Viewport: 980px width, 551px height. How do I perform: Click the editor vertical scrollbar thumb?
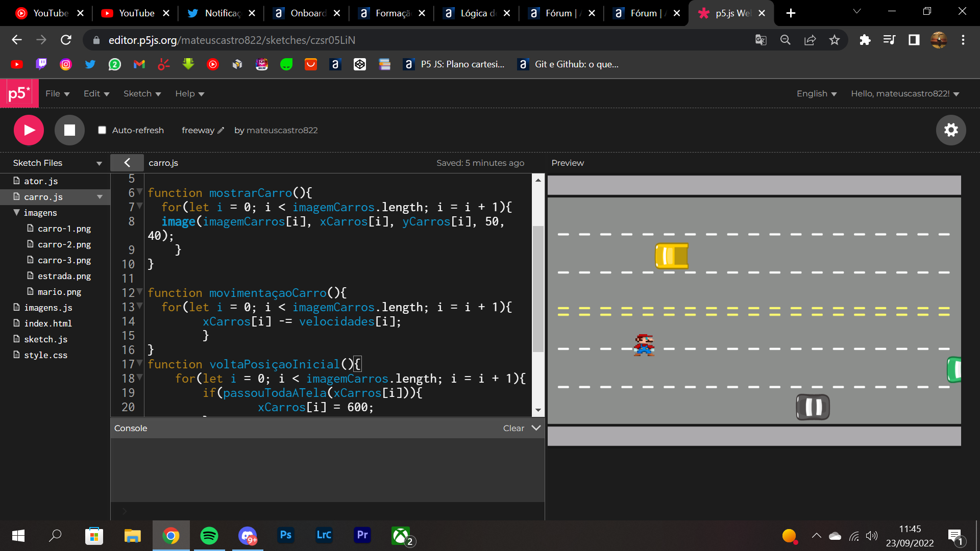[x=538, y=288]
